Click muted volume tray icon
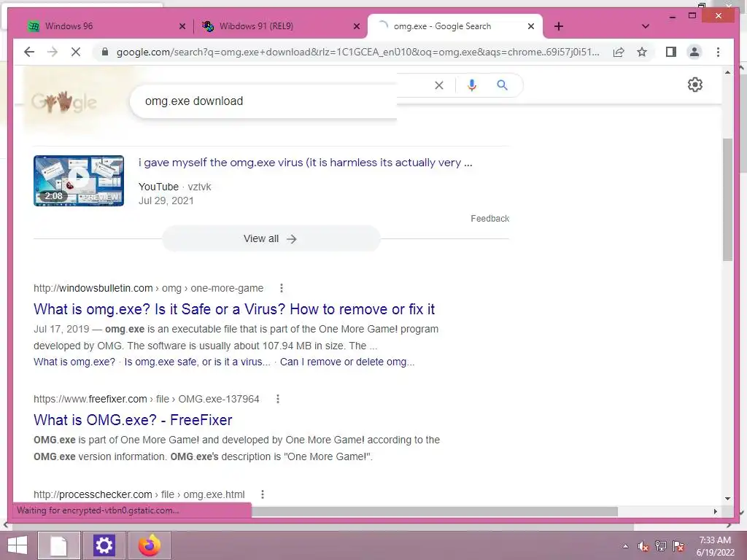Image resolution: width=747 pixels, height=560 pixels. [643, 546]
